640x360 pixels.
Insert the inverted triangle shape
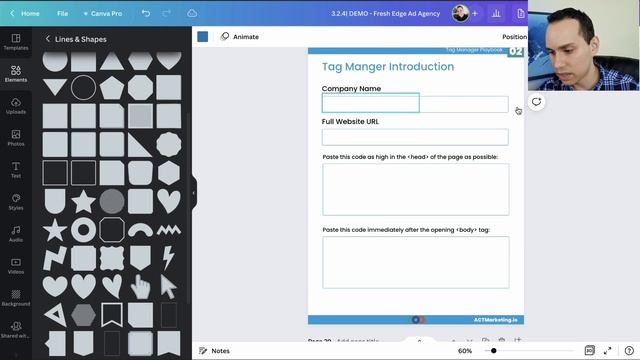pyautogui.click(x=55, y=87)
